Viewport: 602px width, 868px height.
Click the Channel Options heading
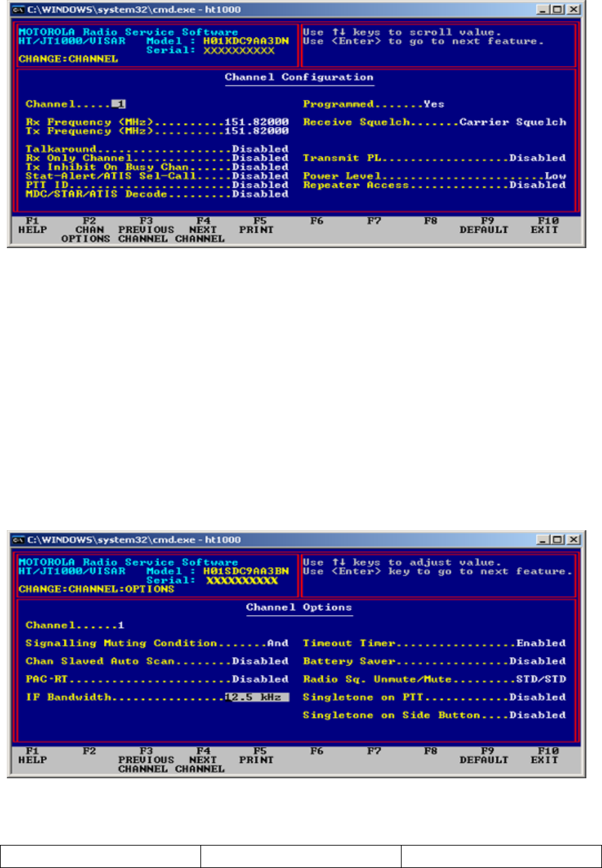pyautogui.click(x=299, y=606)
